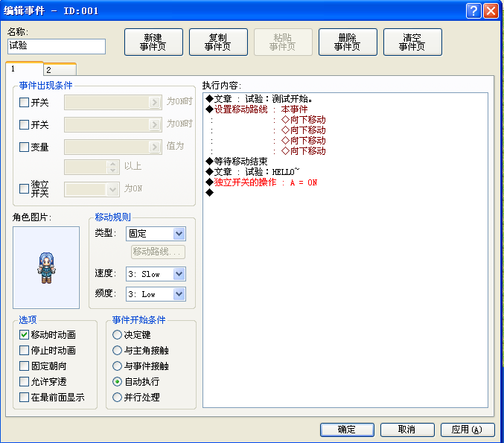This screenshot has height=443, width=504.
Task: Switch to event page tab 2
Action: pyautogui.click(x=60, y=69)
